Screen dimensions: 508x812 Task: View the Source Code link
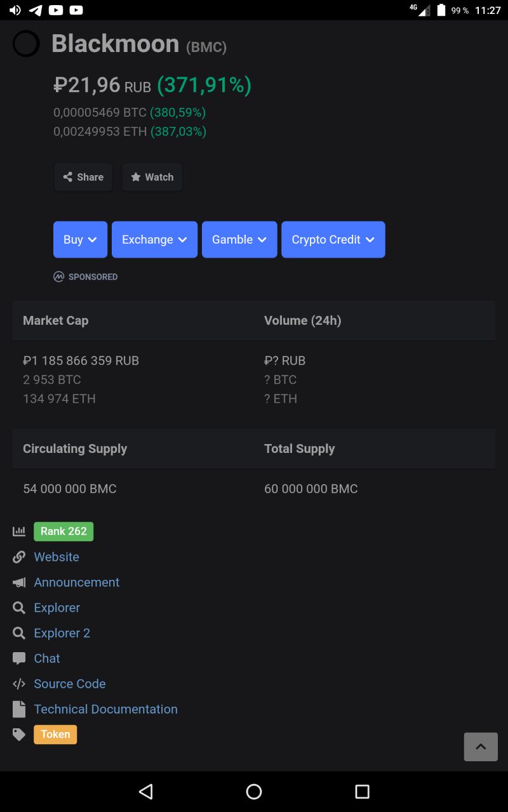[x=70, y=684]
